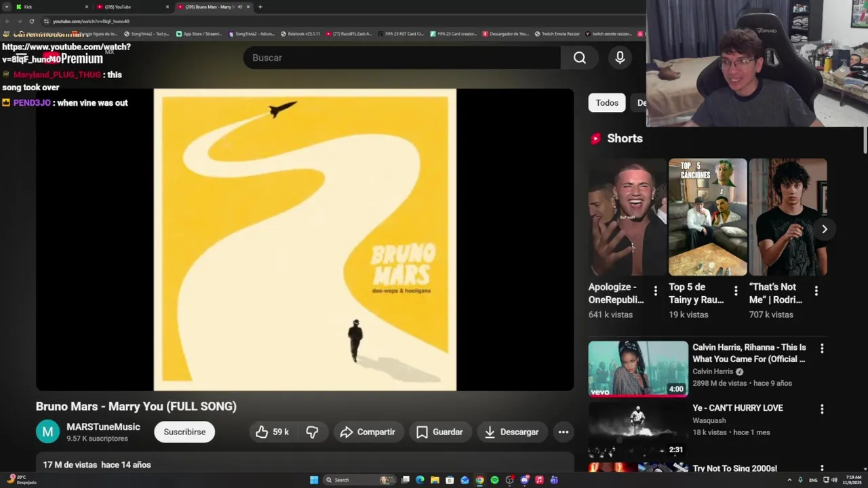
Task: Open options for Apologize - OneRepublic short
Action: (655, 291)
